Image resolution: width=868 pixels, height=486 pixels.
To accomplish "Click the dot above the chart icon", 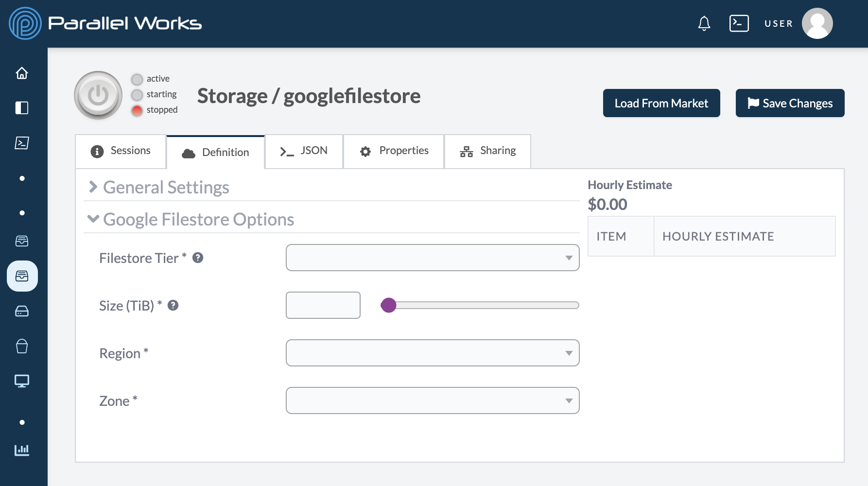I will (x=22, y=422).
